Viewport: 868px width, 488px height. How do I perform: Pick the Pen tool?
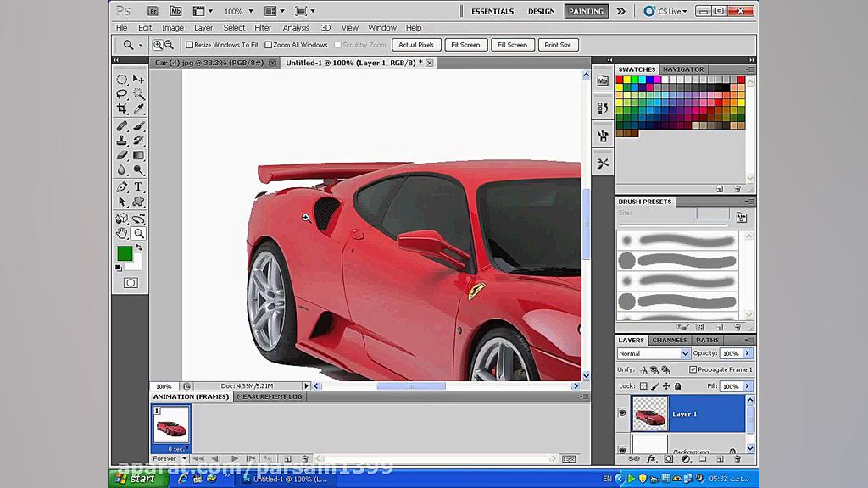point(121,186)
